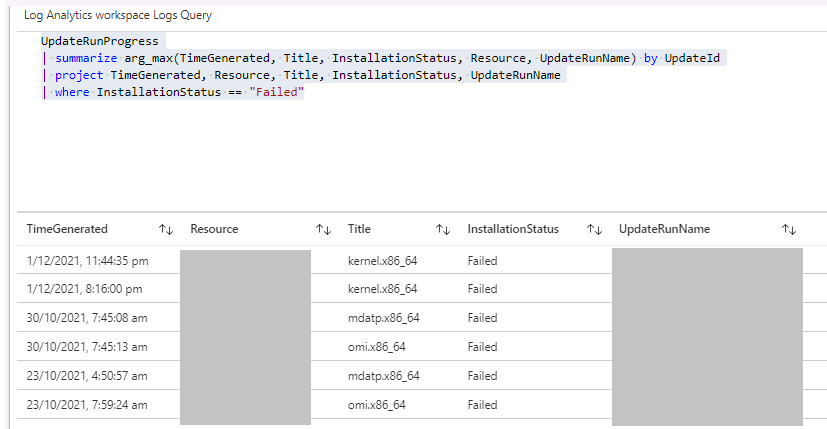Click kernel.x86_64 title in the 8:16:00 pm row

click(x=382, y=289)
